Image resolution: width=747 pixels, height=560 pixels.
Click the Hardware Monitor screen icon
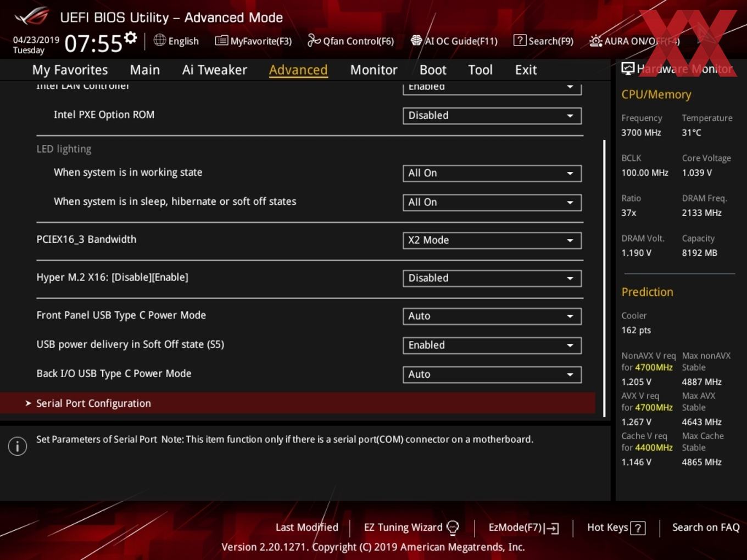[628, 69]
